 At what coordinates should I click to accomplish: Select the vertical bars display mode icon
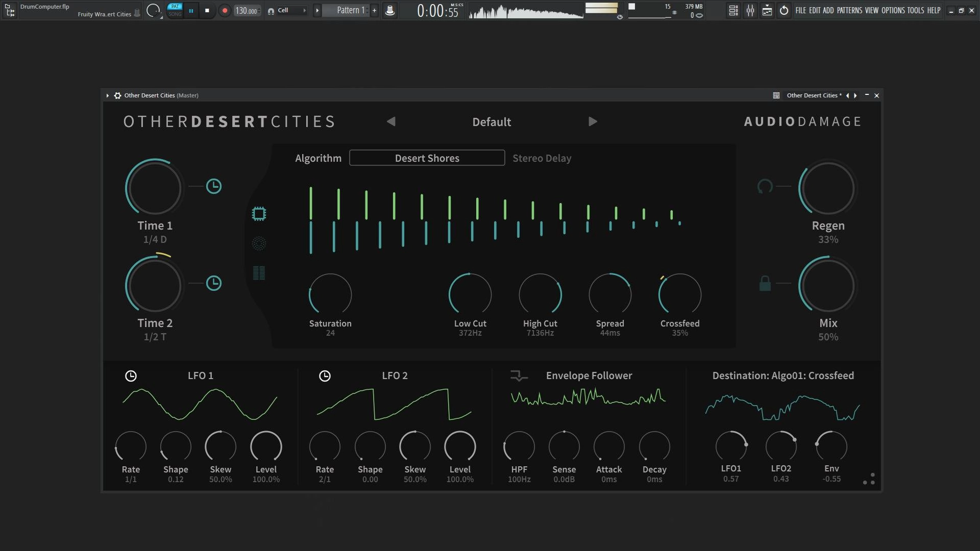[259, 273]
